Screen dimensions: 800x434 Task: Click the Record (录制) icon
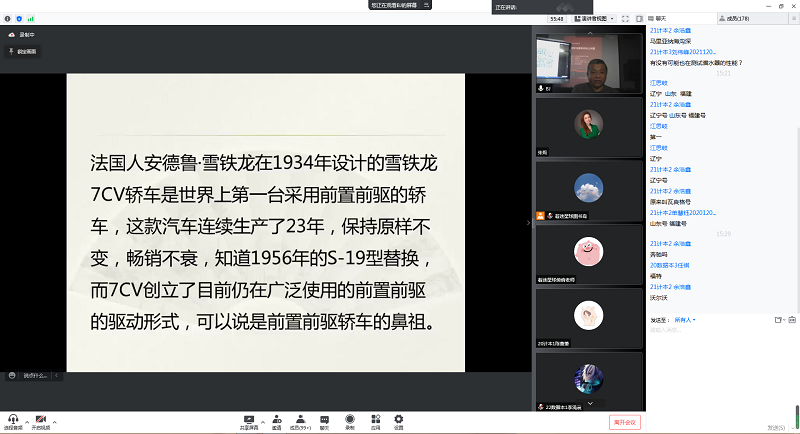(350, 419)
